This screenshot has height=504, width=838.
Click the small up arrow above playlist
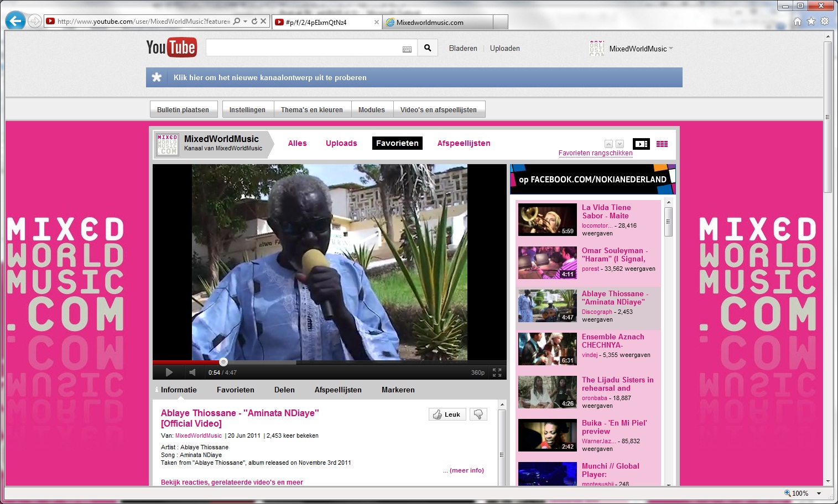coord(608,144)
